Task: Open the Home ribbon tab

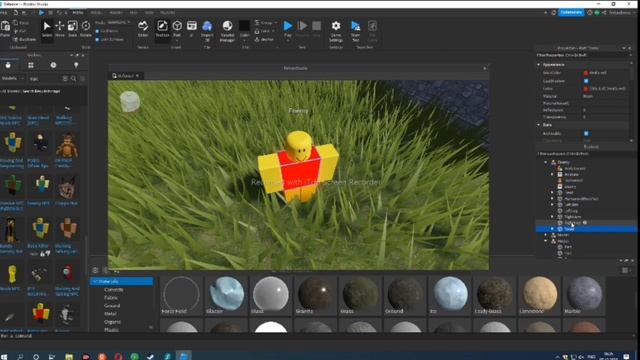Action: [x=78, y=13]
